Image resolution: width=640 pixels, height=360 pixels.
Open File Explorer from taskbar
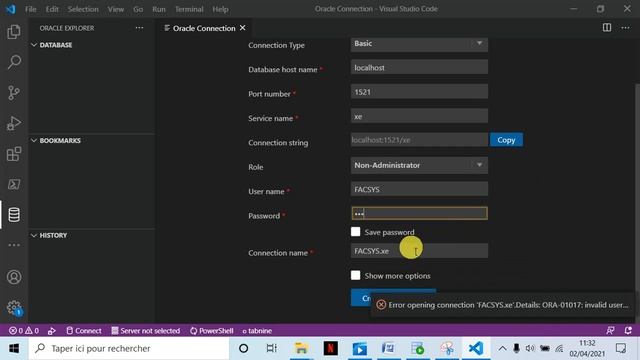301,349
